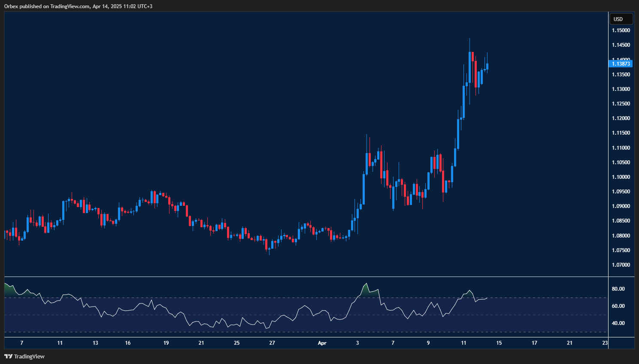Click the 16 date marker on time axis
Screen dimensions: 639x364
(128, 343)
